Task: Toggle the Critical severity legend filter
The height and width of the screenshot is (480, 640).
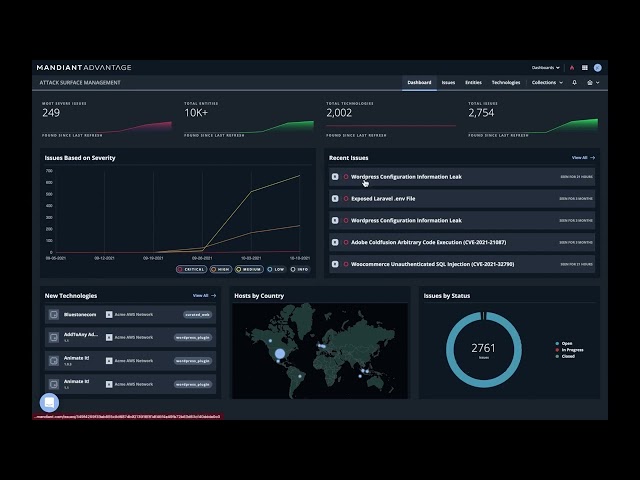Action: tap(191, 269)
